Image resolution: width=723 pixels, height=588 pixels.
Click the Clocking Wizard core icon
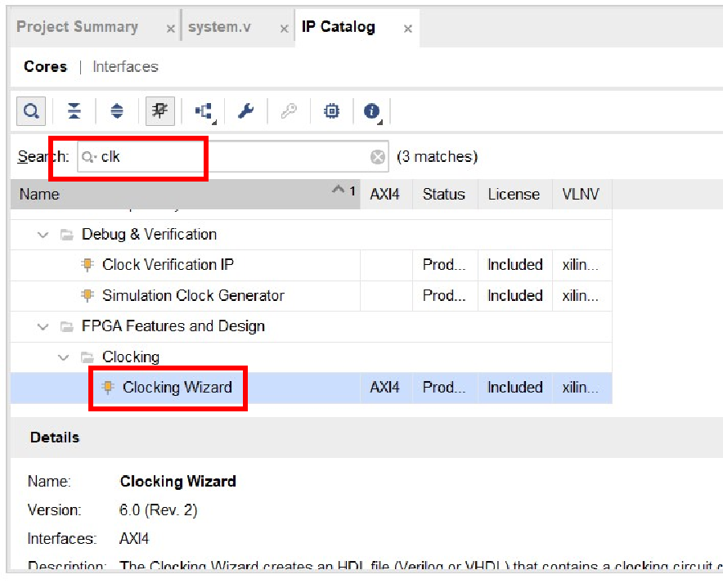(107, 388)
